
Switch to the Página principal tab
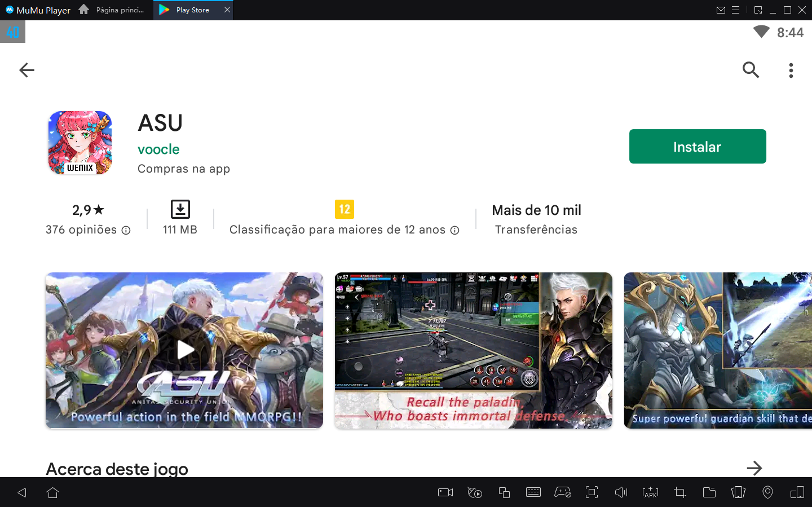[113, 10]
